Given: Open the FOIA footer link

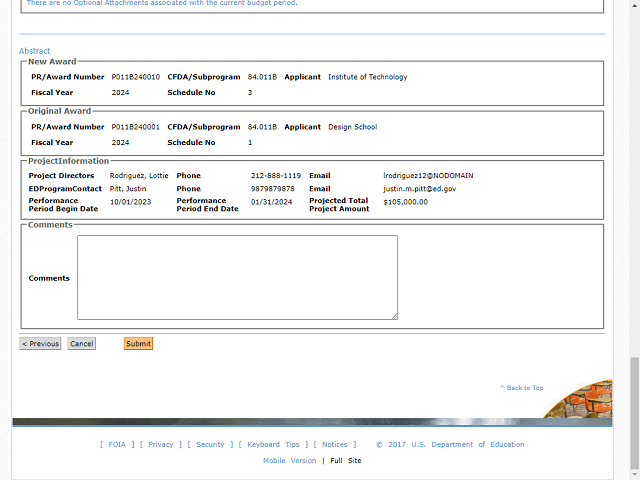Looking at the screenshot, I should pos(117,444).
